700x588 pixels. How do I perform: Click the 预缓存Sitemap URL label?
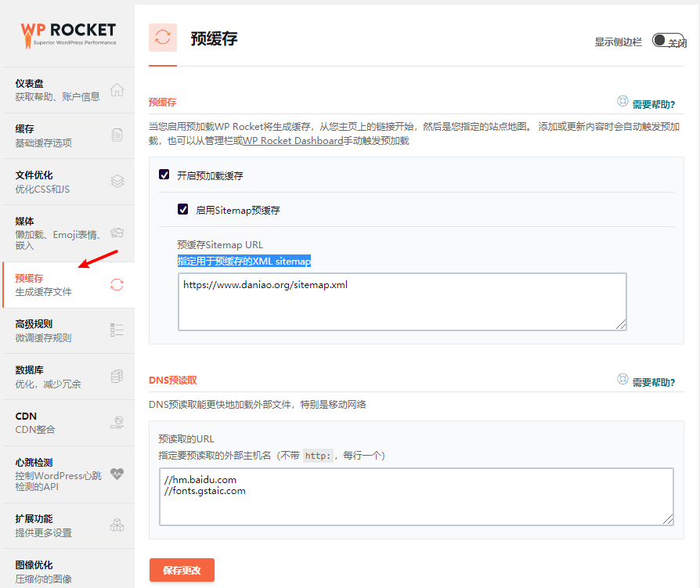coord(220,244)
